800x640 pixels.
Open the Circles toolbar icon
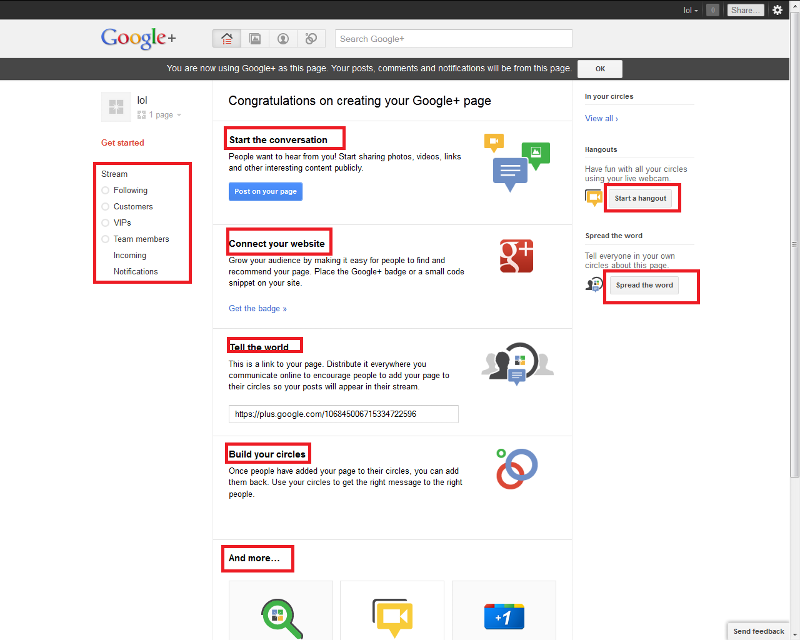[x=311, y=39]
